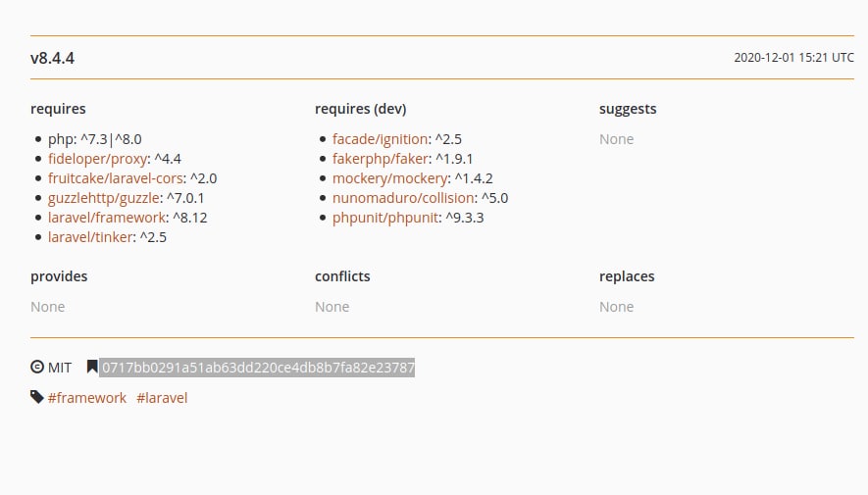The height and width of the screenshot is (495, 868).
Task: Open the fideloper/proxy package link
Action: click(98, 159)
